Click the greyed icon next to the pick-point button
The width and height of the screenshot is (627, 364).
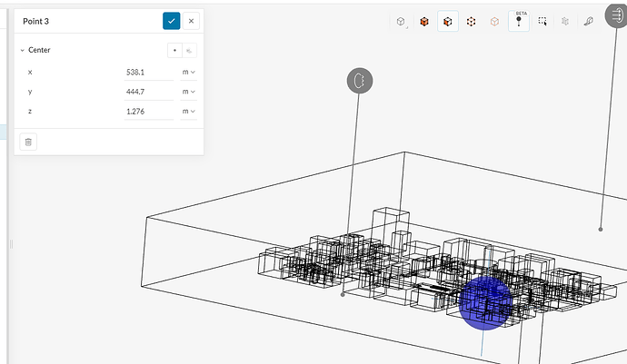(189, 50)
